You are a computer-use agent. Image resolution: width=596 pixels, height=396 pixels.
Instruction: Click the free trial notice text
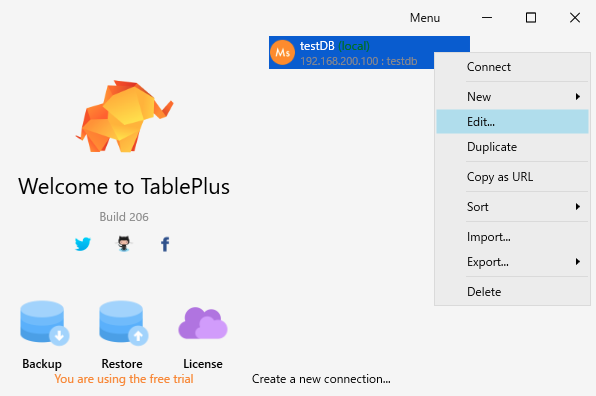click(124, 379)
